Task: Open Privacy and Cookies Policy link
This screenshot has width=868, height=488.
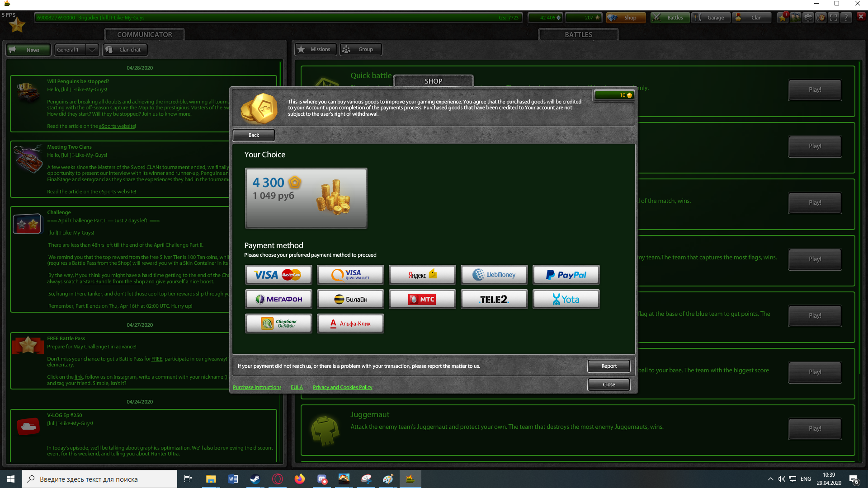Action: 343,387
